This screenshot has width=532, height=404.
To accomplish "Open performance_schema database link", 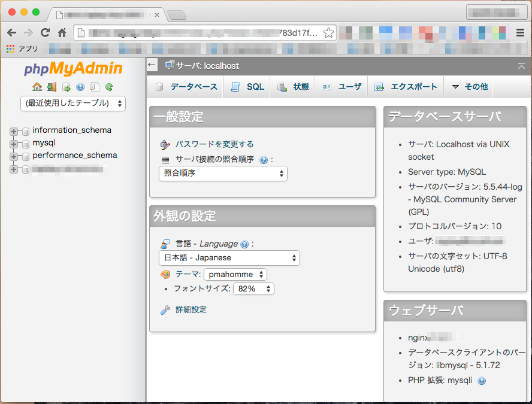I will click(75, 155).
